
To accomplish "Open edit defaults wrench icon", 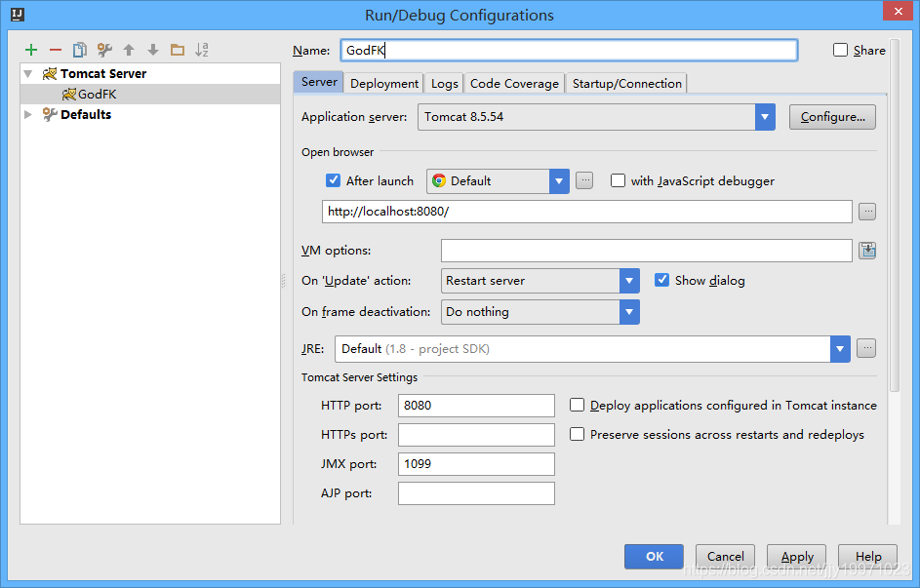I will 104,50.
